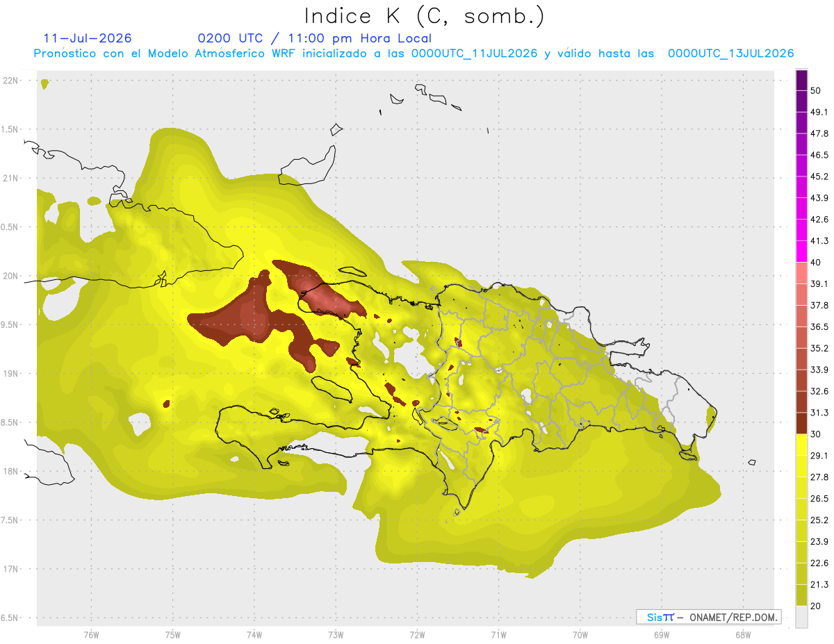Image resolution: width=834 pixels, height=644 pixels.
Task: Click the "70W" longitude label
Action: [580, 634]
